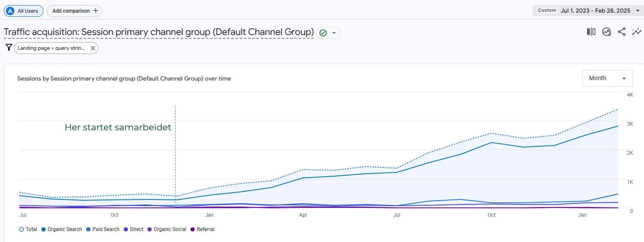The height and width of the screenshot is (242, 644).
Task: Toggle the Total series in legend
Action: [x=28, y=229]
